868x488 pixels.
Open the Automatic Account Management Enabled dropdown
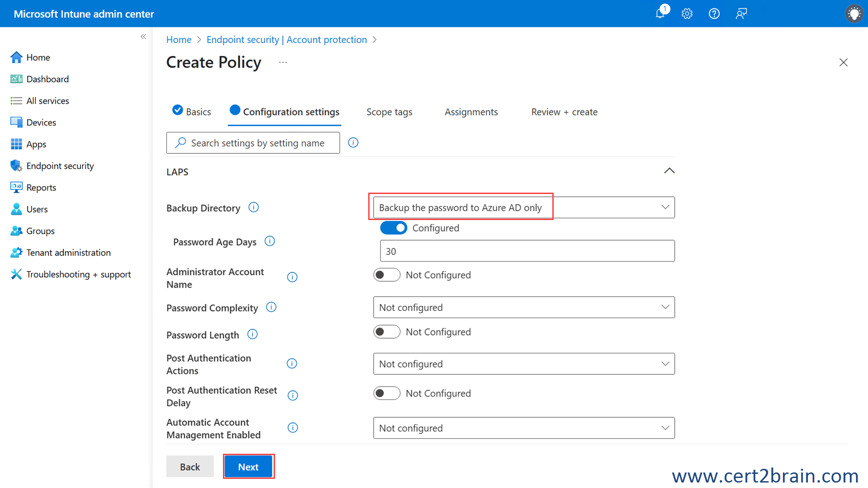tap(524, 428)
